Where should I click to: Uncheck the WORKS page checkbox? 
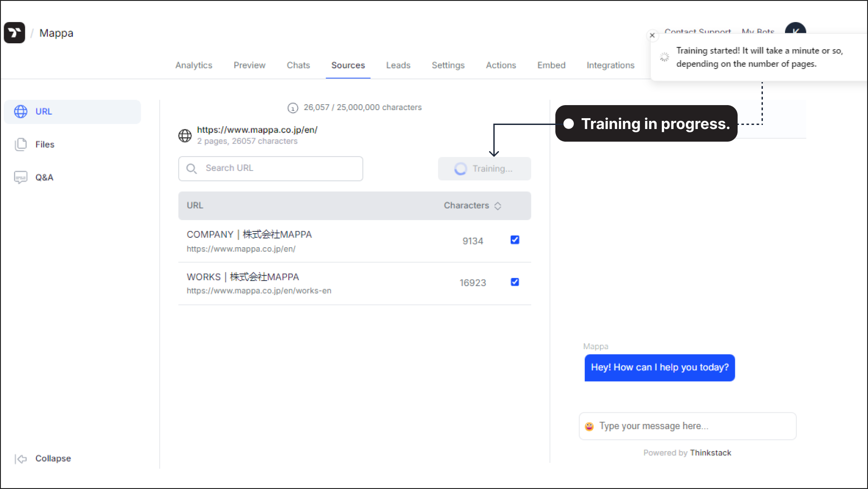515,282
